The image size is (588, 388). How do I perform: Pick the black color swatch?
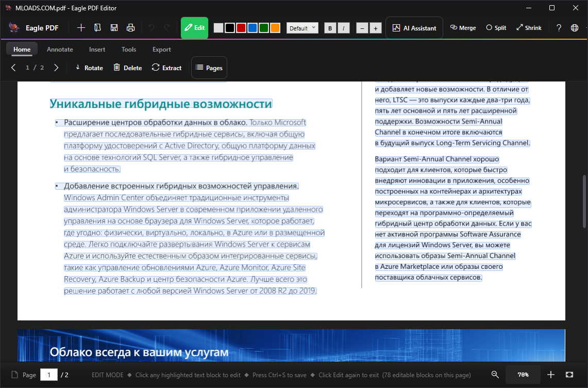230,28
